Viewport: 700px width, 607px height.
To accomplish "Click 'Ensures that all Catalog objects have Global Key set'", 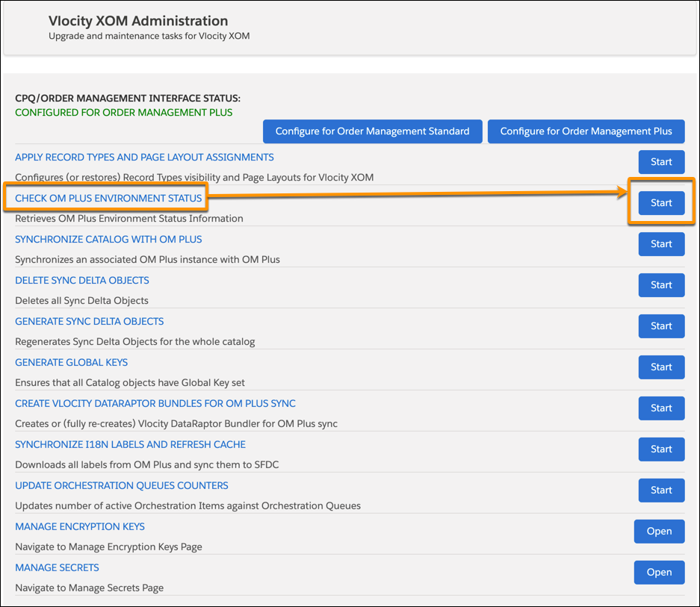I will click(x=130, y=383).
